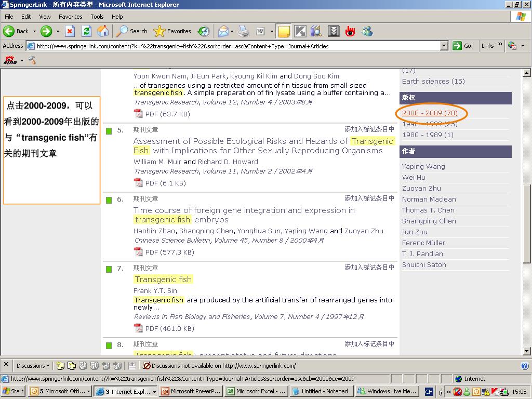The height and width of the screenshot is (399, 532).
Task: Click the Stop loading toolbar icon
Action: [70, 31]
